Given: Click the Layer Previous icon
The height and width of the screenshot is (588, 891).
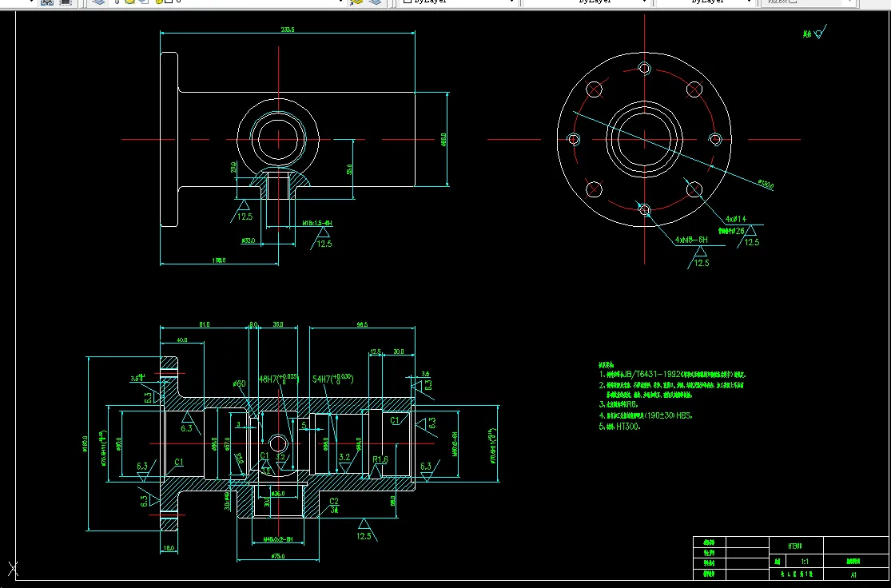Looking at the screenshot, I should (x=376, y=2).
